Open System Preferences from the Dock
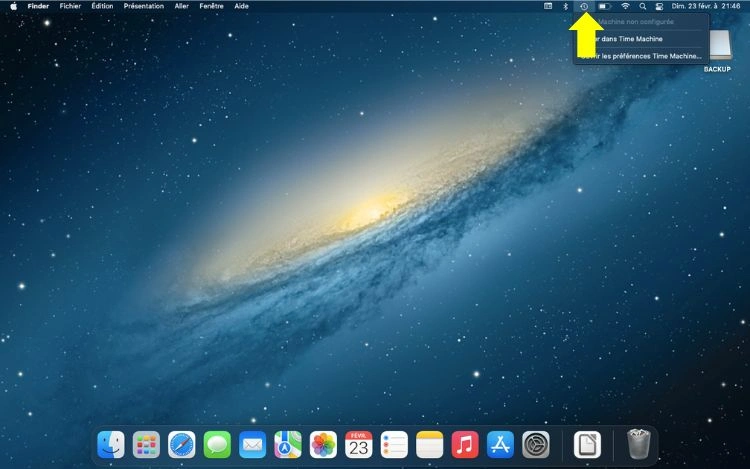 [x=536, y=444]
